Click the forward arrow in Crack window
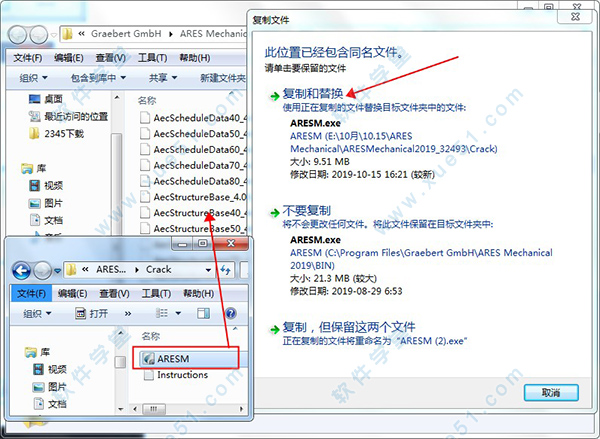This screenshot has height=439, width=600. tap(44, 270)
